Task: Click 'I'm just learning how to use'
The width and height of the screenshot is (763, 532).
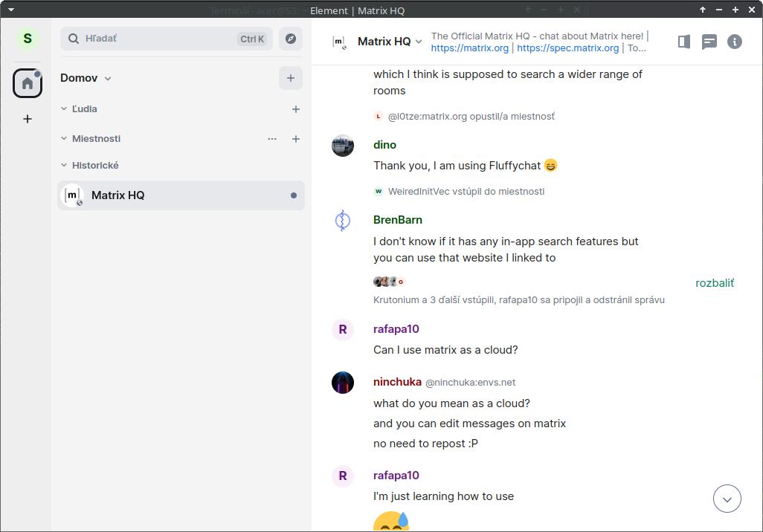Action: click(x=443, y=496)
